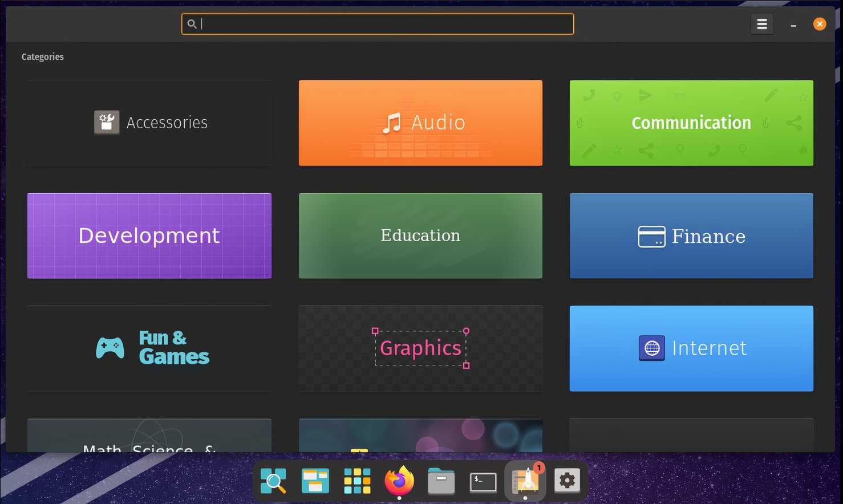
Task: Open the multitasking view icon in the dock
Action: point(315,481)
